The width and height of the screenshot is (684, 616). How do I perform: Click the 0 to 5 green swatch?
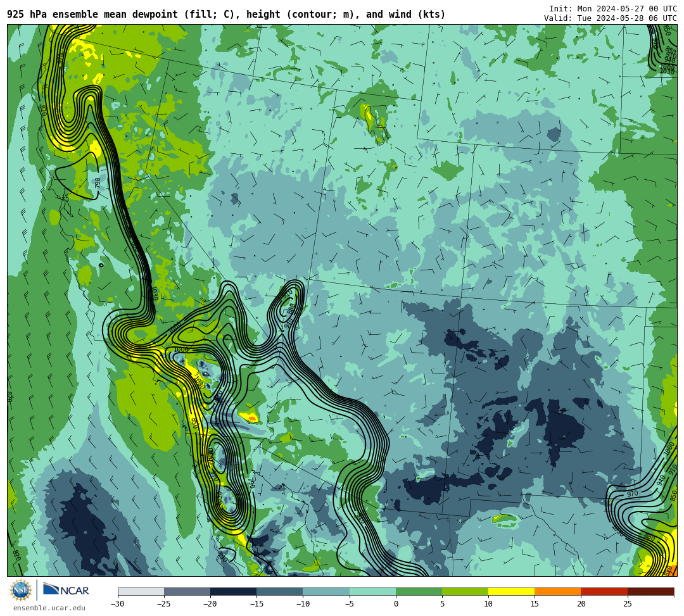click(419, 592)
